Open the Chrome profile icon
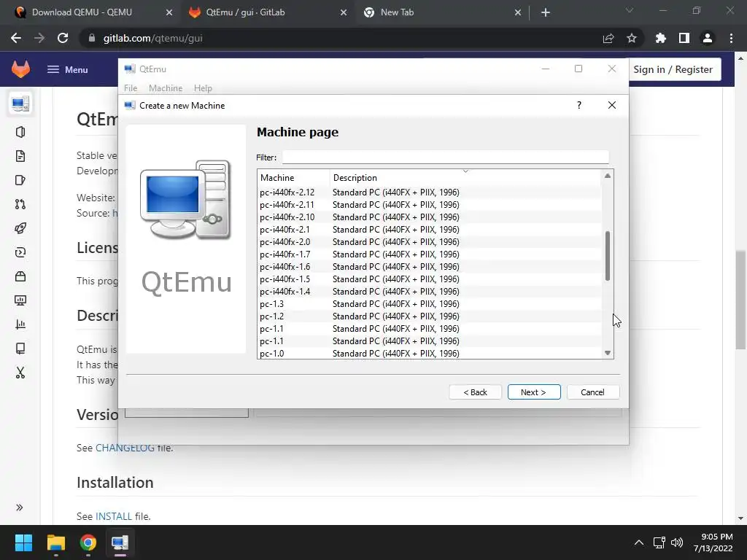This screenshot has width=747, height=560. [708, 38]
